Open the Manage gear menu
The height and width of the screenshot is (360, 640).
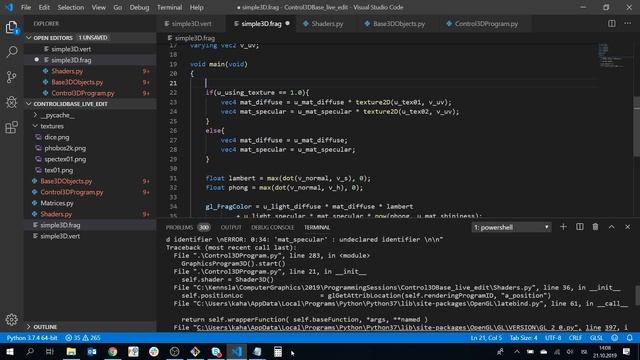point(11,320)
